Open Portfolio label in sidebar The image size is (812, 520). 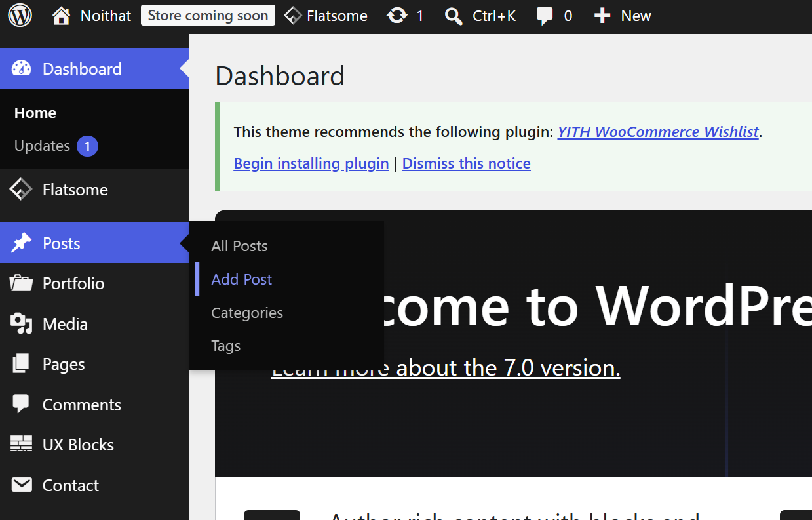pyautogui.click(x=73, y=283)
